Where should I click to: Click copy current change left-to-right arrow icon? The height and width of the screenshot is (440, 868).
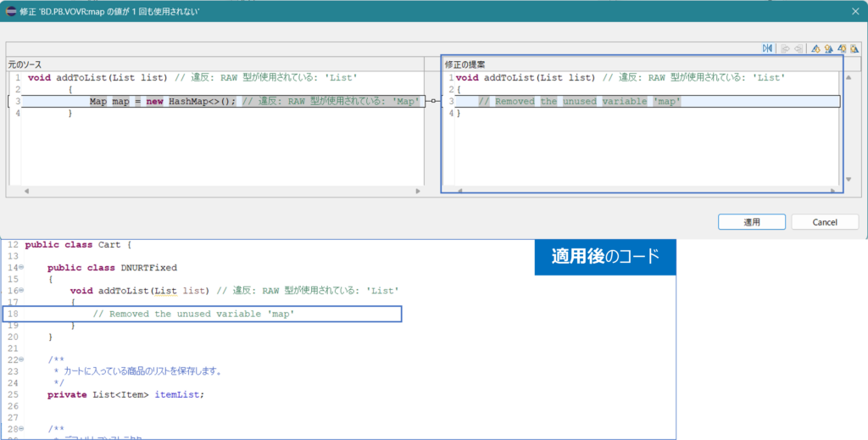(784, 48)
